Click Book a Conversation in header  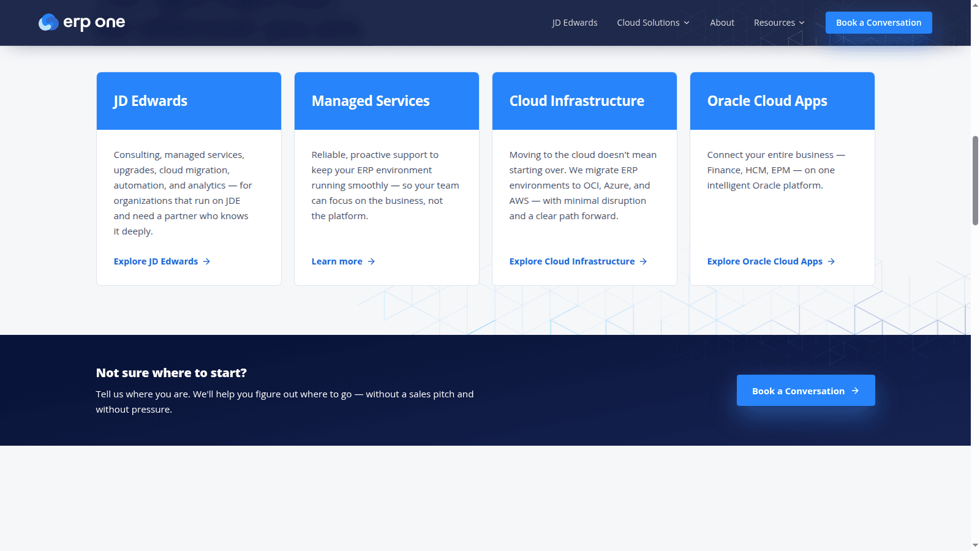tap(878, 23)
